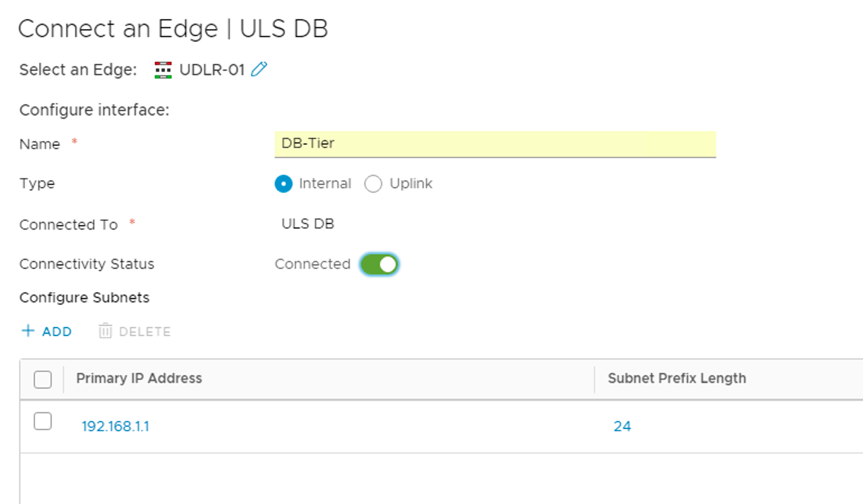
Task: Click the UDLR-01 edge router icon
Action: 163,70
